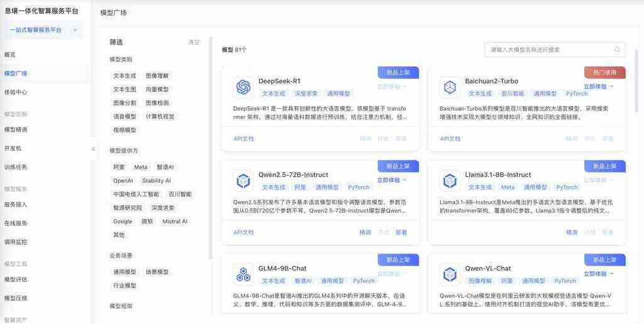The width and height of the screenshot is (644, 324).
Task: Filter by provider 微软
Action: pyautogui.click(x=147, y=221)
